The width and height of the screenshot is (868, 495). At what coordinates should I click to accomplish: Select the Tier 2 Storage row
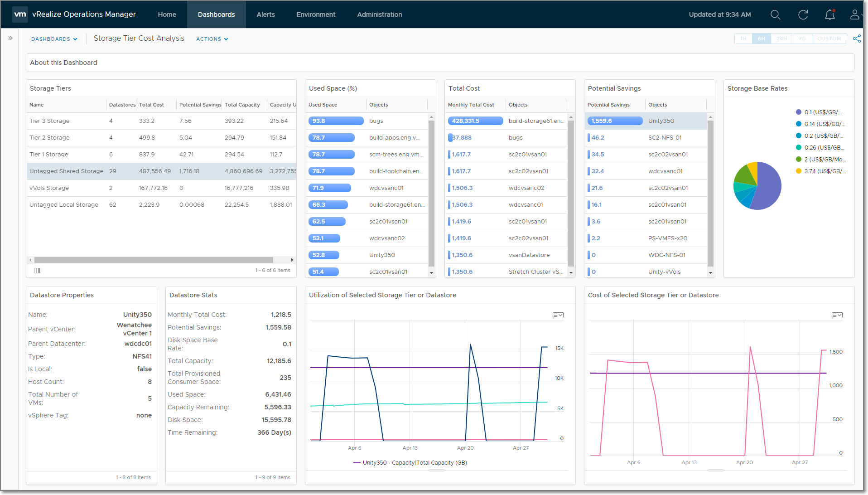tap(161, 138)
